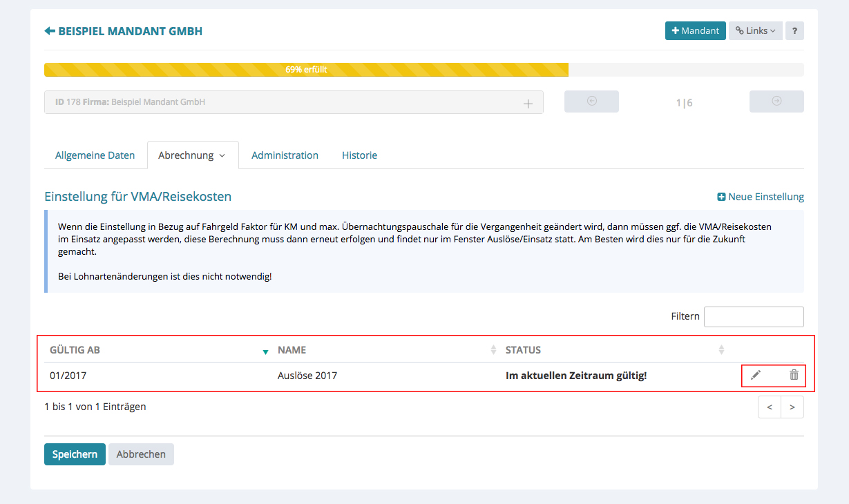Switch to the Historie tab
The width and height of the screenshot is (849, 504).
point(359,155)
